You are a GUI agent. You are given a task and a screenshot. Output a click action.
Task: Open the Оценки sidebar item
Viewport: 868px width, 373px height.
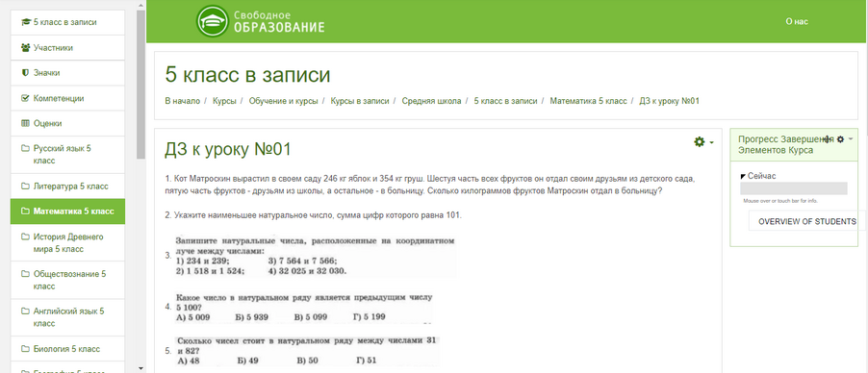[67, 123]
